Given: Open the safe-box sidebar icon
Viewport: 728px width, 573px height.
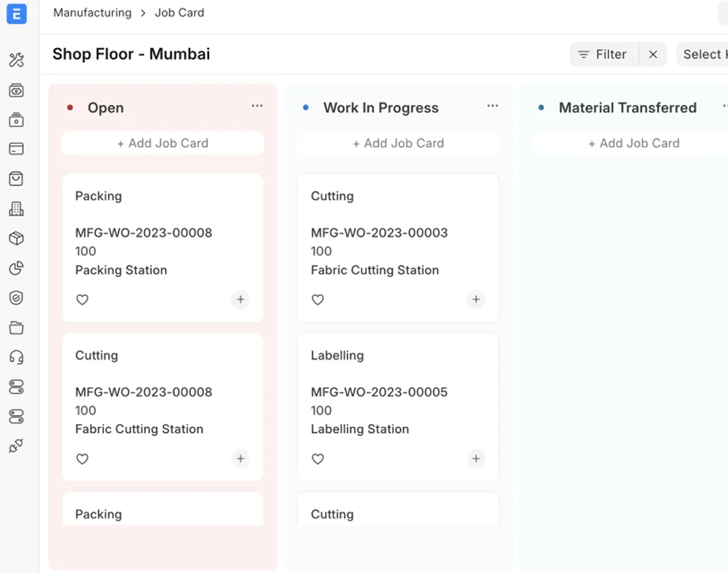Looking at the screenshot, I should click(x=16, y=120).
